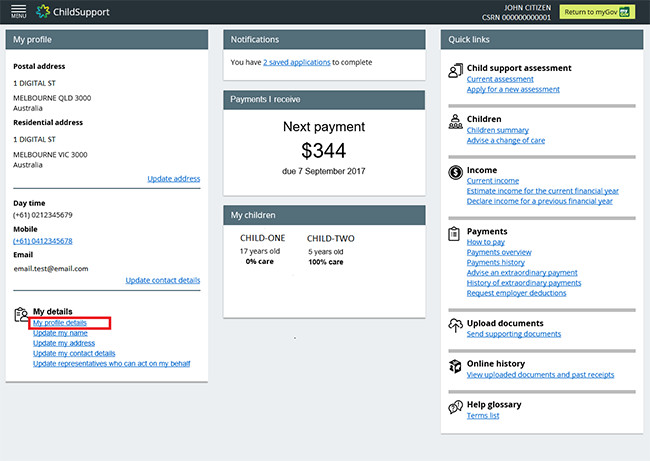This screenshot has width=650, height=461.
Task: Select Advise a change of care
Action: click(506, 140)
